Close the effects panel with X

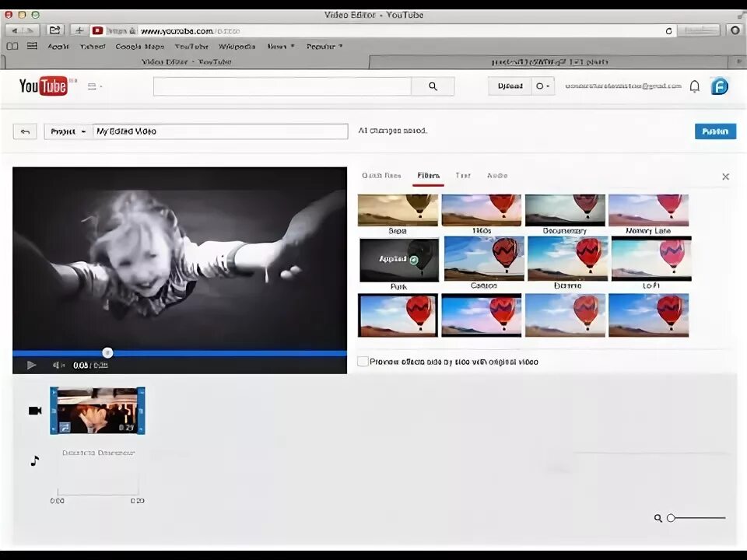725,177
